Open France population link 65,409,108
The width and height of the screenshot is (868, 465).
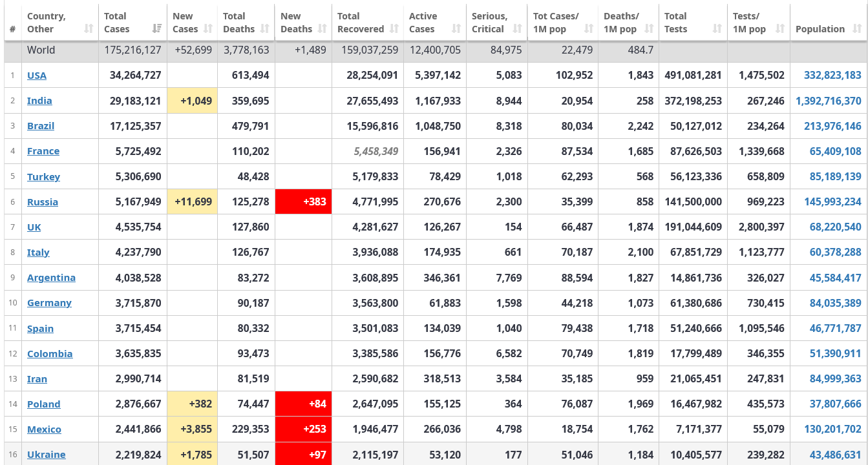tap(836, 151)
